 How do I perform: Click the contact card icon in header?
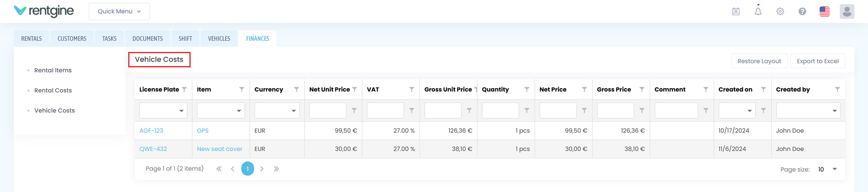pyautogui.click(x=736, y=11)
